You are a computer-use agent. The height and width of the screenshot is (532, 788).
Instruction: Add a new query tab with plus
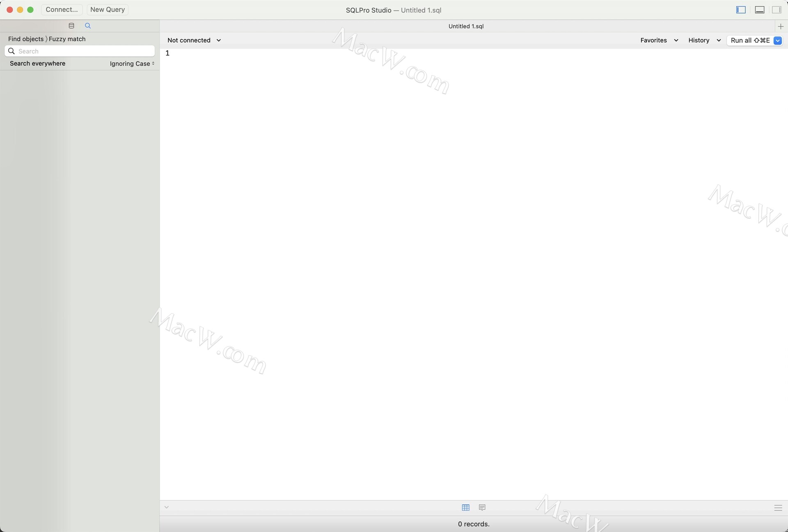point(781,26)
